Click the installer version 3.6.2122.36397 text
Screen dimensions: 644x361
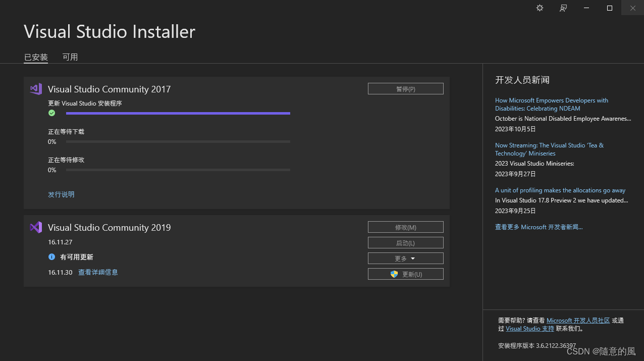tap(537, 346)
